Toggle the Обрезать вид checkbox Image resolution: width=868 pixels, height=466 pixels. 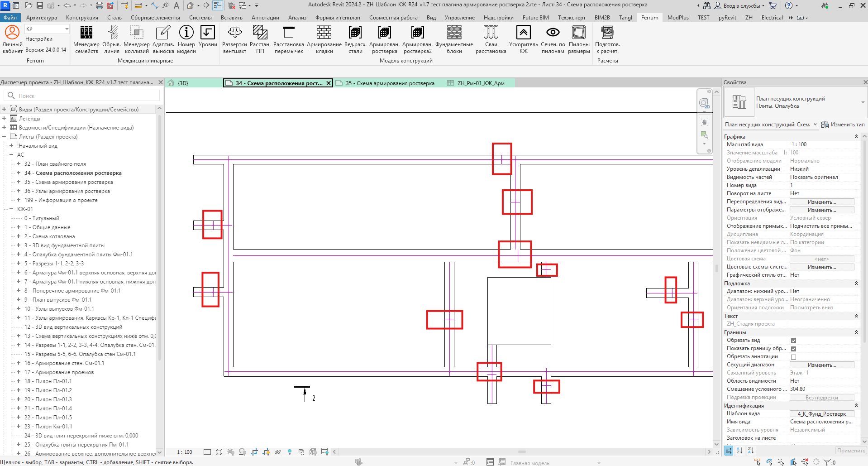[793, 341]
